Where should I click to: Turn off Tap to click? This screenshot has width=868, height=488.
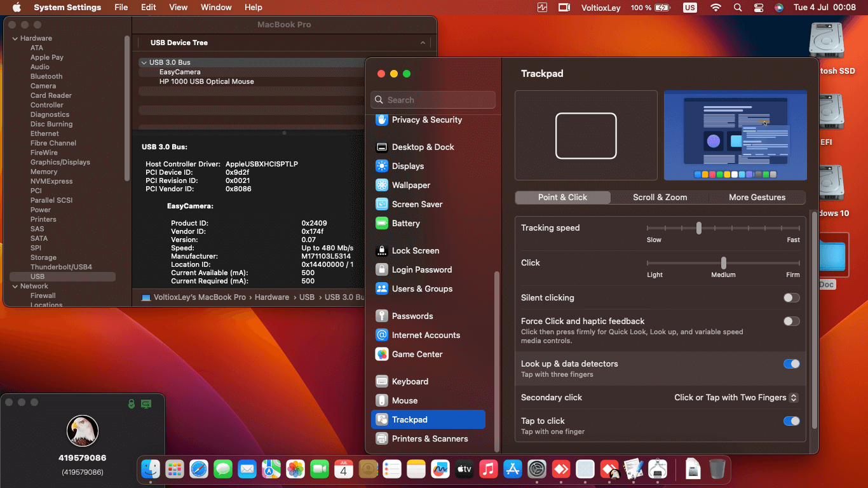coord(791,421)
